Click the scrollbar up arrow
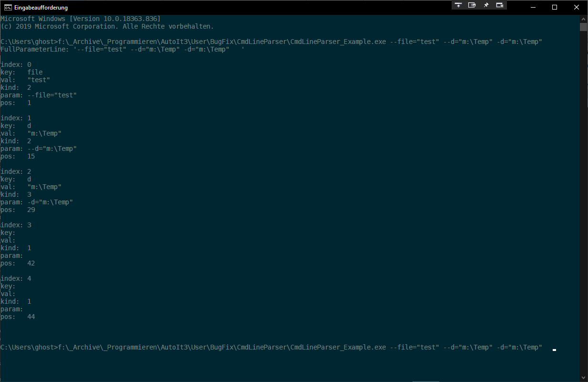This screenshot has width=588, height=382. point(583,18)
